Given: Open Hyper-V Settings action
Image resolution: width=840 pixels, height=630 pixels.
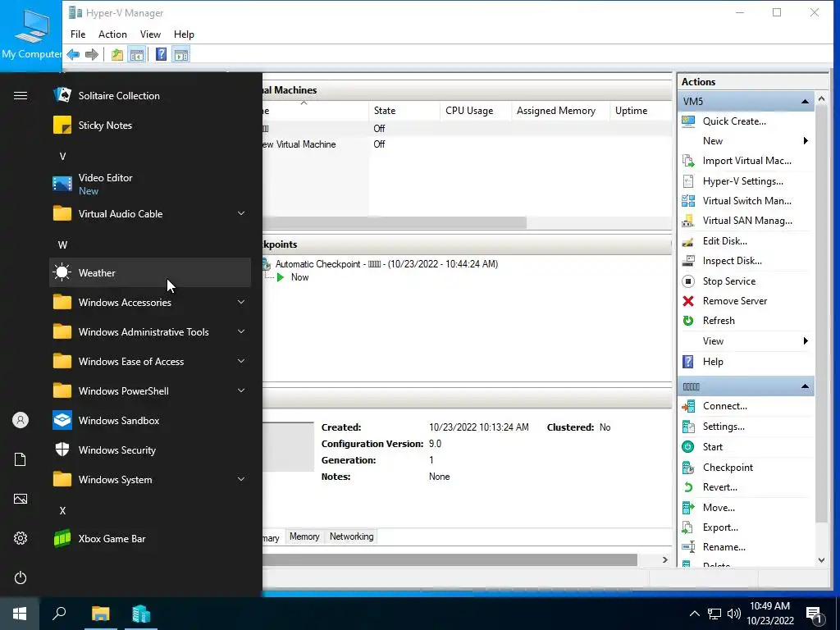Looking at the screenshot, I should coord(742,181).
